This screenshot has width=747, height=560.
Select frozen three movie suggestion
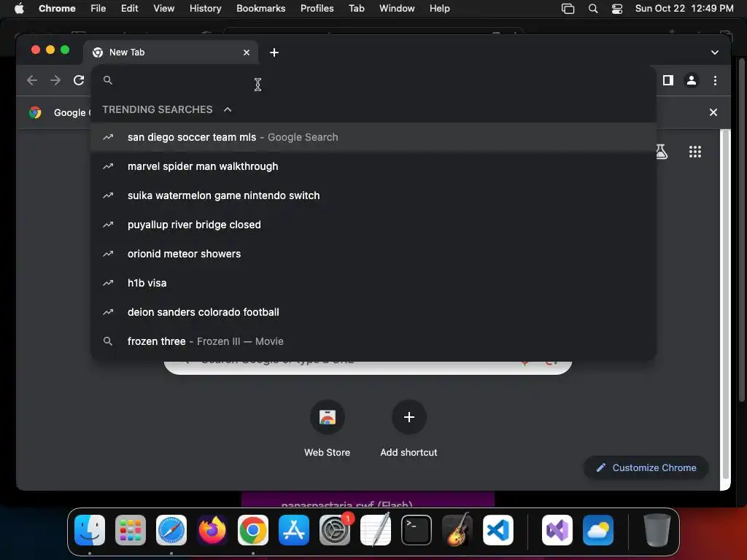point(373,341)
